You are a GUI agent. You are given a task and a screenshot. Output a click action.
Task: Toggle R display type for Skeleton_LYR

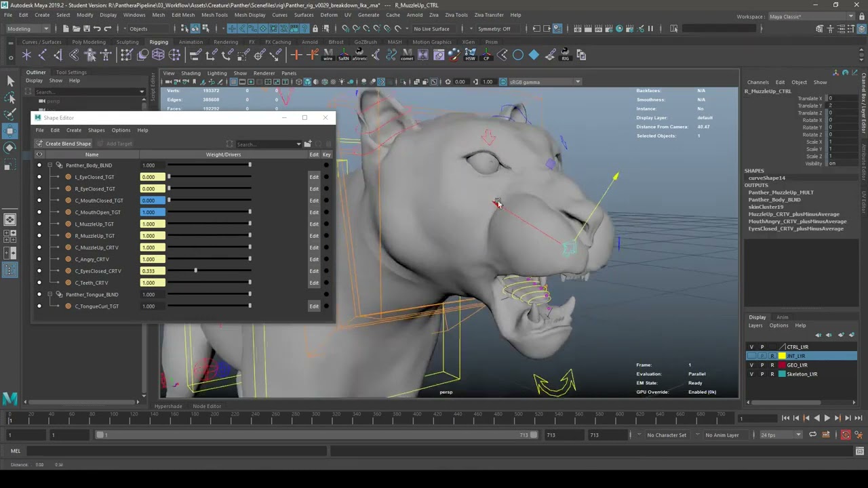pyautogui.click(x=772, y=374)
